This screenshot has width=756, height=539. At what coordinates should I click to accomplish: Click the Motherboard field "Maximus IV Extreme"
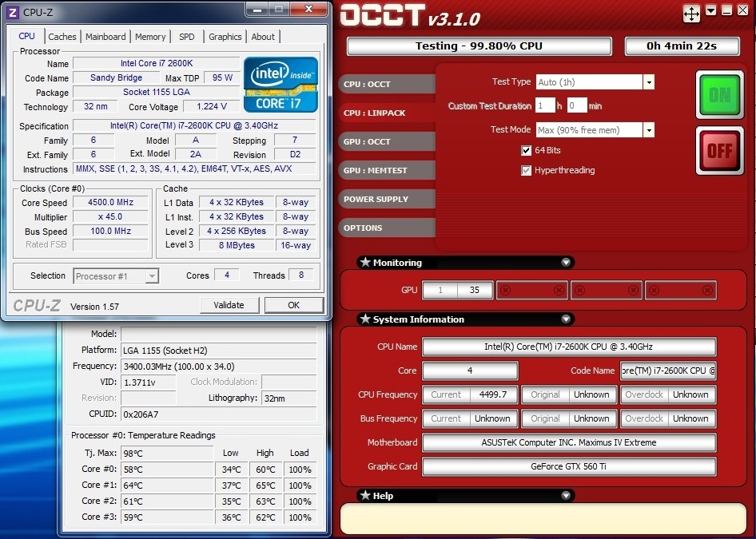[569, 442]
